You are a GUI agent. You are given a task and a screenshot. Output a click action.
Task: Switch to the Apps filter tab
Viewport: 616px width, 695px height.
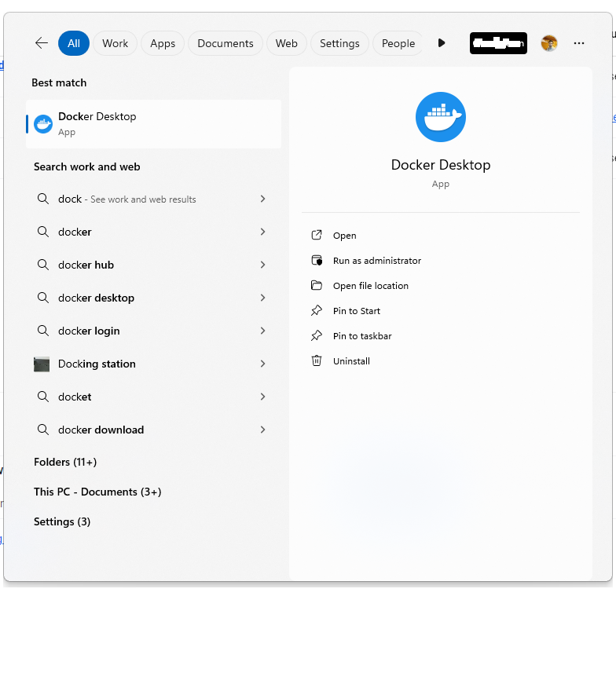163,43
